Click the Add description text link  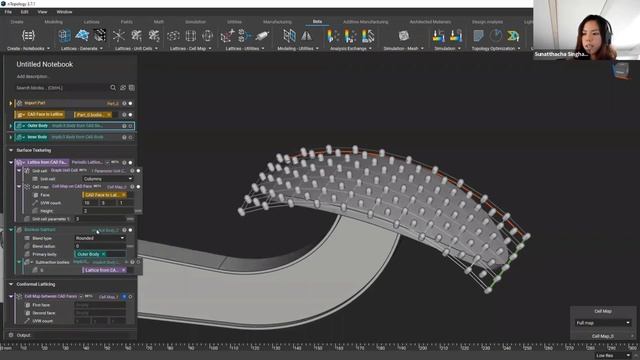click(x=33, y=76)
